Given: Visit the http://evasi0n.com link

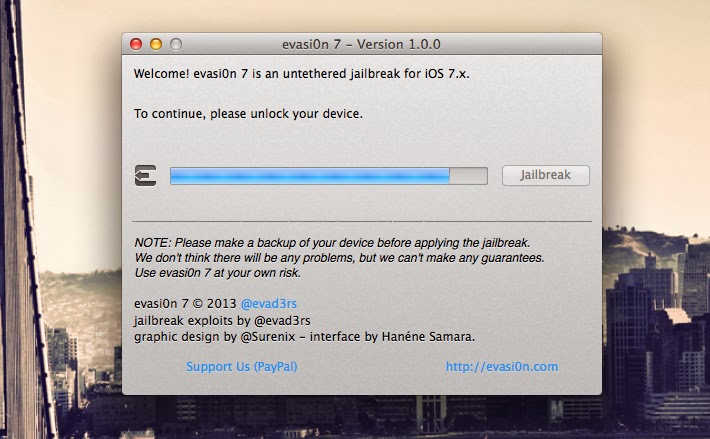Looking at the screenshot, I should tap(502, 367).
